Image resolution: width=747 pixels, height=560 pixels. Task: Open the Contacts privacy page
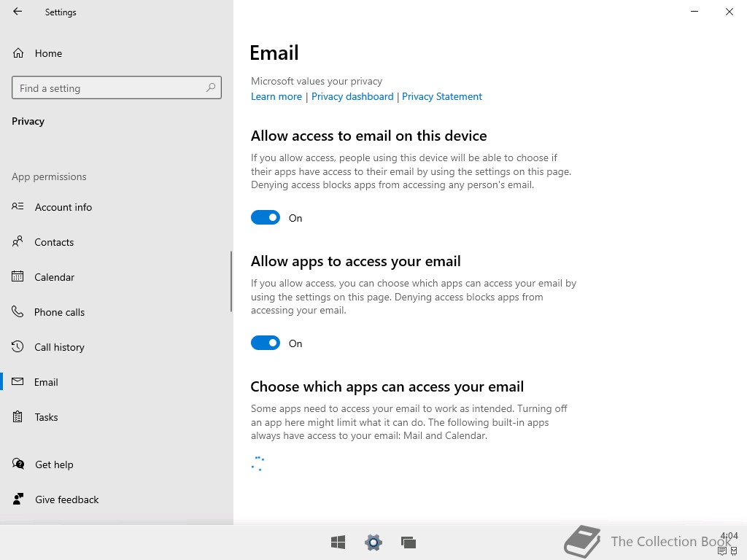pos(54,242)
